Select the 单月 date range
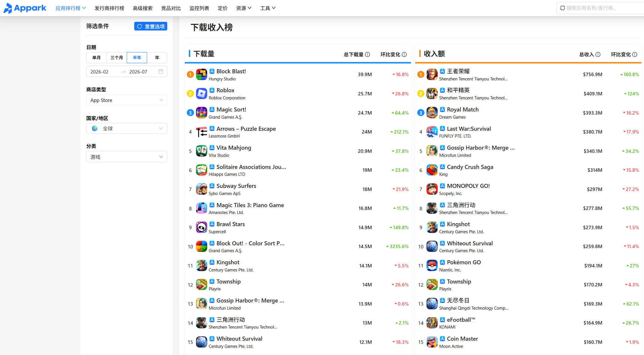The height and width of the screenshot is (355, 644). (x=97, y=58)
